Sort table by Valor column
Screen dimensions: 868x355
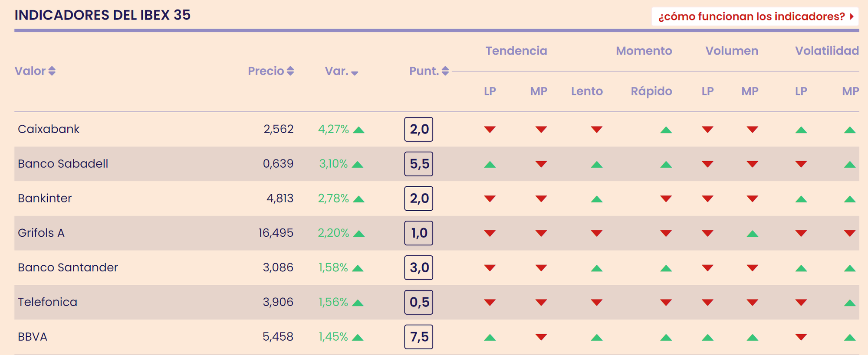click(35, 71)
